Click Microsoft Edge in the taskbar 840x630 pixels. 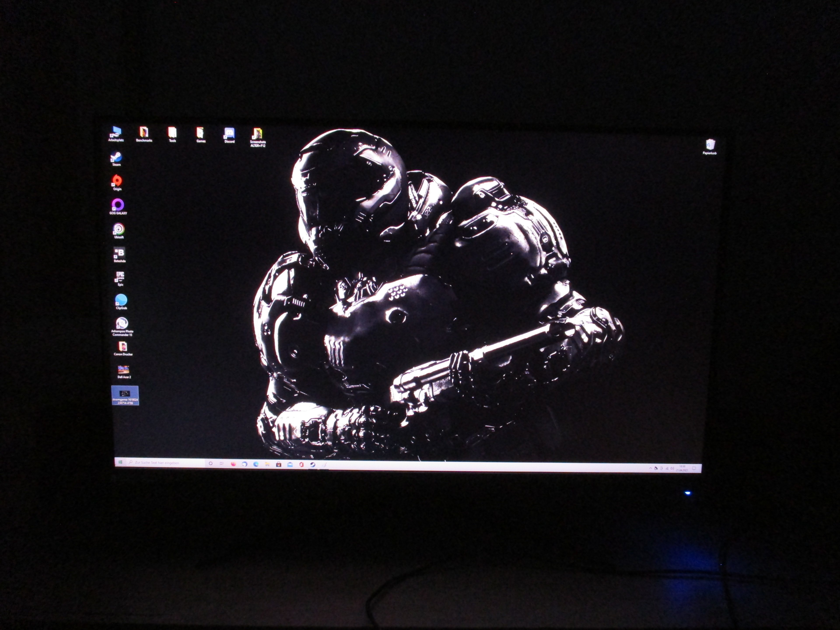point(256,464)
